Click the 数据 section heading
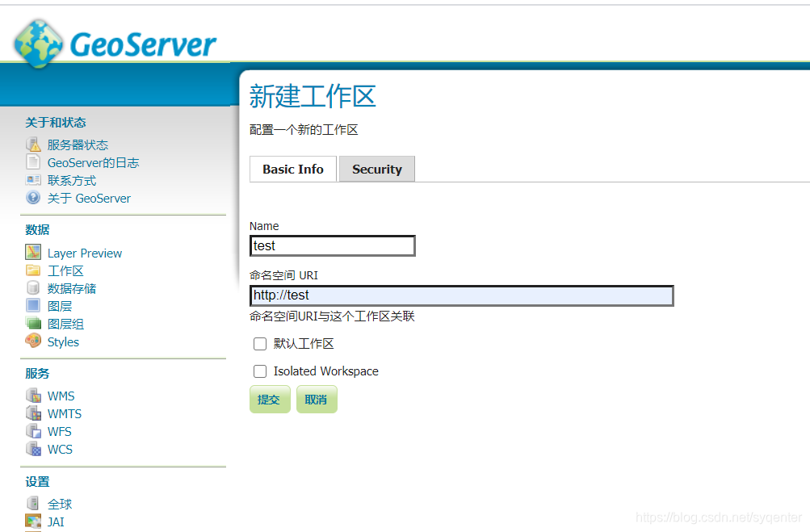Viewport: 810px width, 532px height. point(37,229)
